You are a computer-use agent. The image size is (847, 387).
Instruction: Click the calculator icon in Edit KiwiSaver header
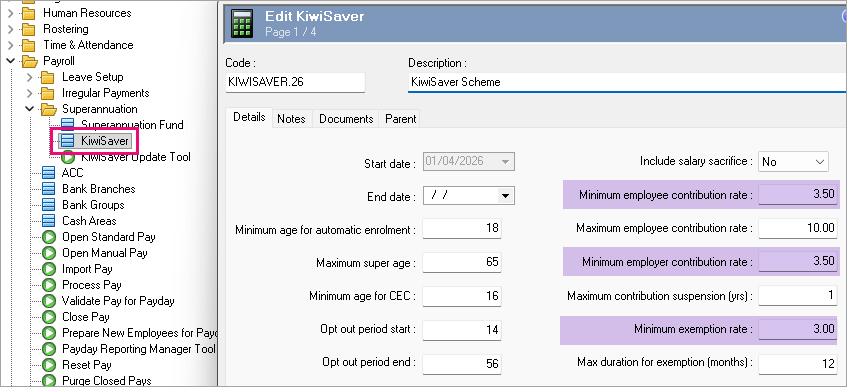tap(242, 24)
